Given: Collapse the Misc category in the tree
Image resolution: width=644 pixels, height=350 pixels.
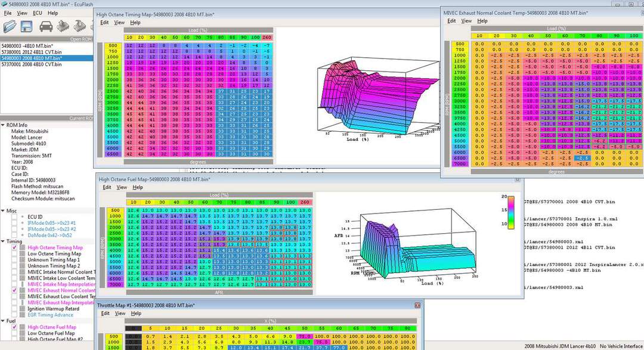Looking at the screenshot, I should point(4,210).
